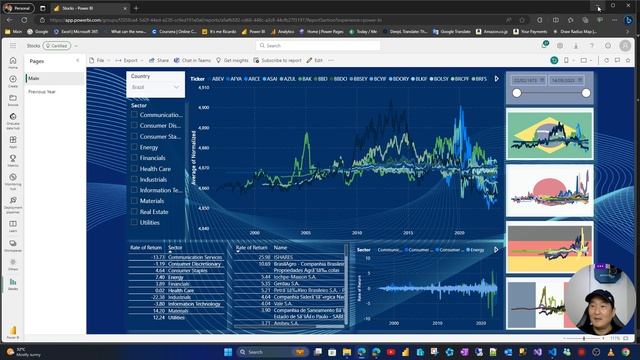The height and width of the screenshot is (360, 640).
Task: Open the help question mark icon
Action: 592,46
